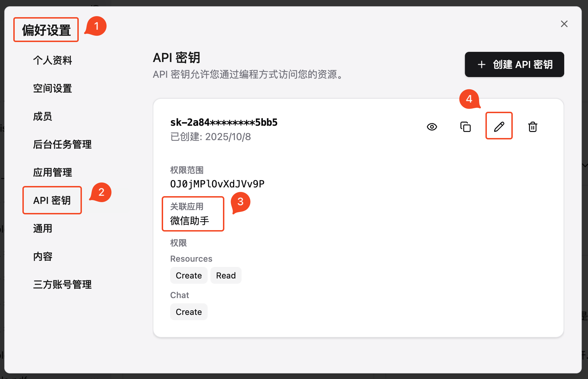
Task: Reveal the masked API key value
Action: [432, 127]
